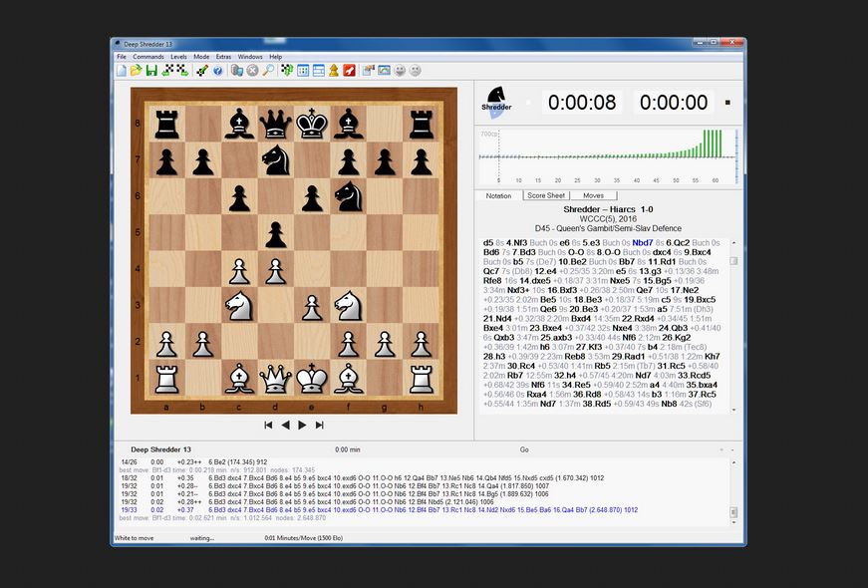
Task: Switch to the Notation tab
Action: (498, 195)
